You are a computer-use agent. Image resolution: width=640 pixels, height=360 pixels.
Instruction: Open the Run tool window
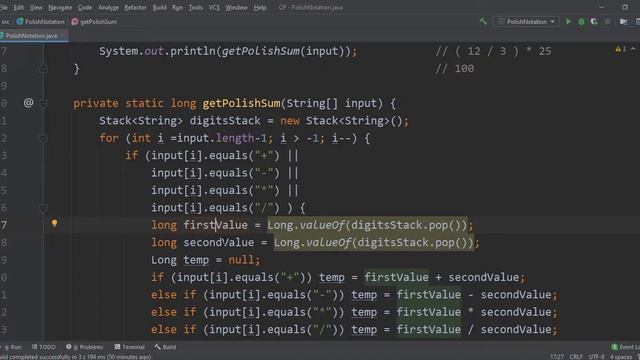(13, 347)
